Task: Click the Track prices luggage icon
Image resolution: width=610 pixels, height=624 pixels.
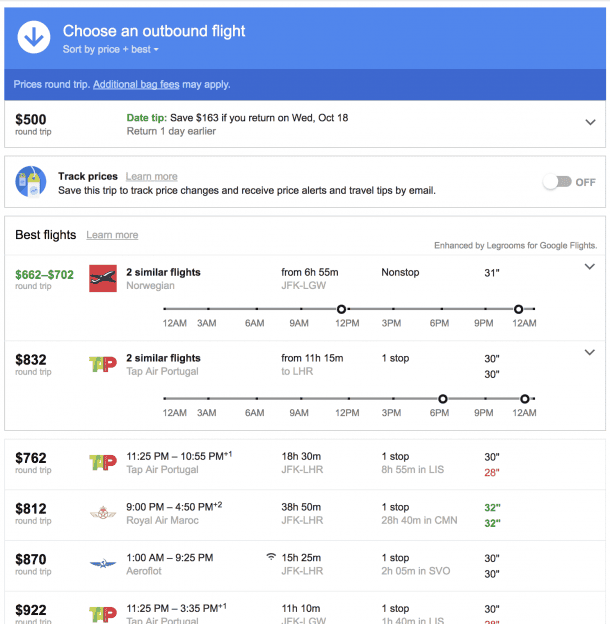Action: point(32,182)
